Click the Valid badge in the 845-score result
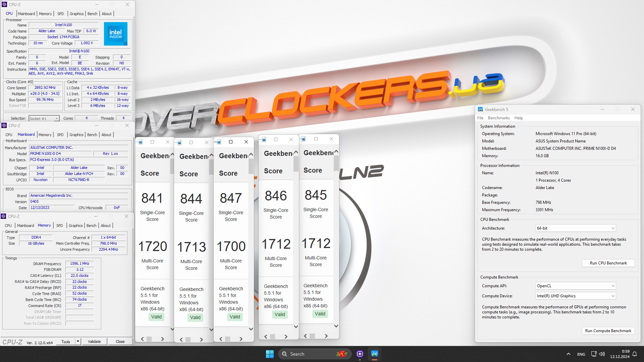Screen dimensions: 644x362 (320, 314)
